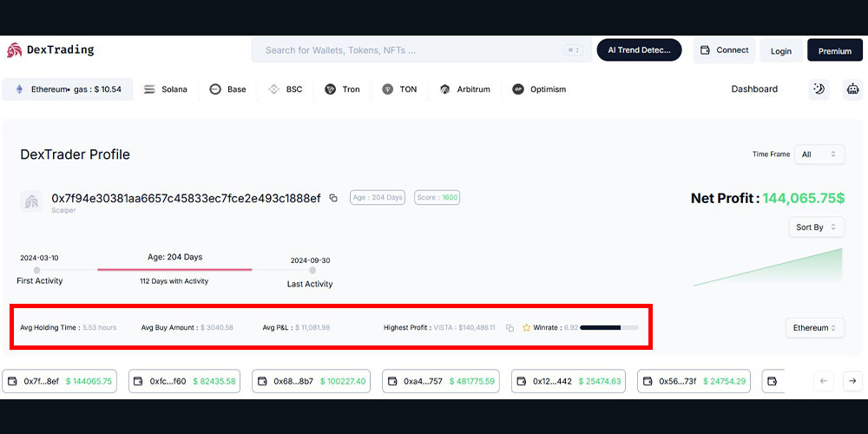868x434 pixels.
Task: Select wallet chip 0xa4...757
Action: (441, 381)
